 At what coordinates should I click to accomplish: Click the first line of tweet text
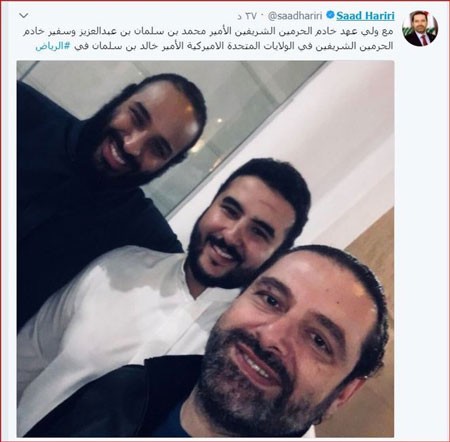point(209,31)
